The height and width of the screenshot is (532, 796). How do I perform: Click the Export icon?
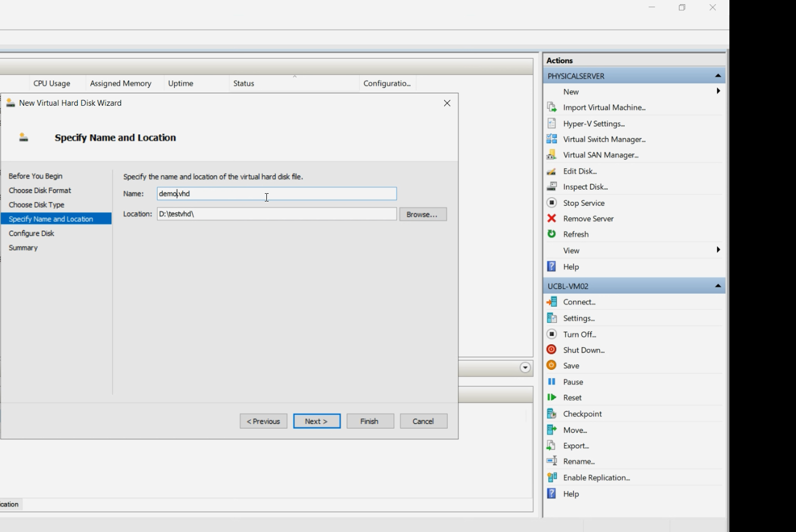click(x=552, y=446)
